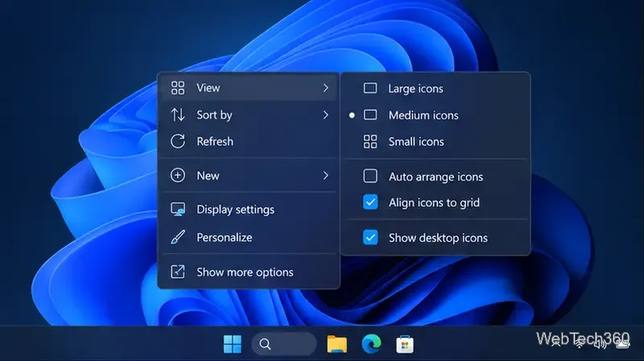The height and width of the screenshot is (361, 644).
Task: Select the Personalize label in the context menu
Action: pos(225,237)
